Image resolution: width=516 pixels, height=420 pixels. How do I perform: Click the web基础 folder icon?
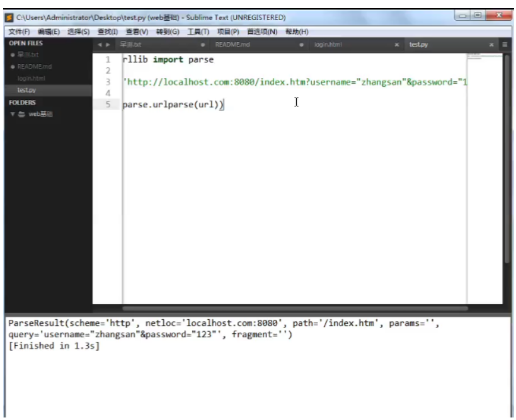(x=21, y=114)
